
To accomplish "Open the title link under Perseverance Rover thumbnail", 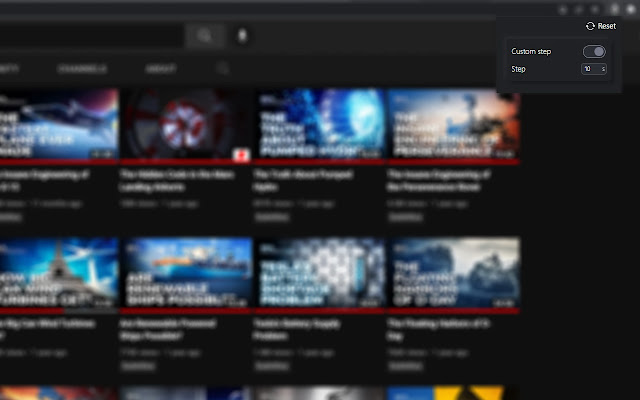I will [x=439, y=180].
